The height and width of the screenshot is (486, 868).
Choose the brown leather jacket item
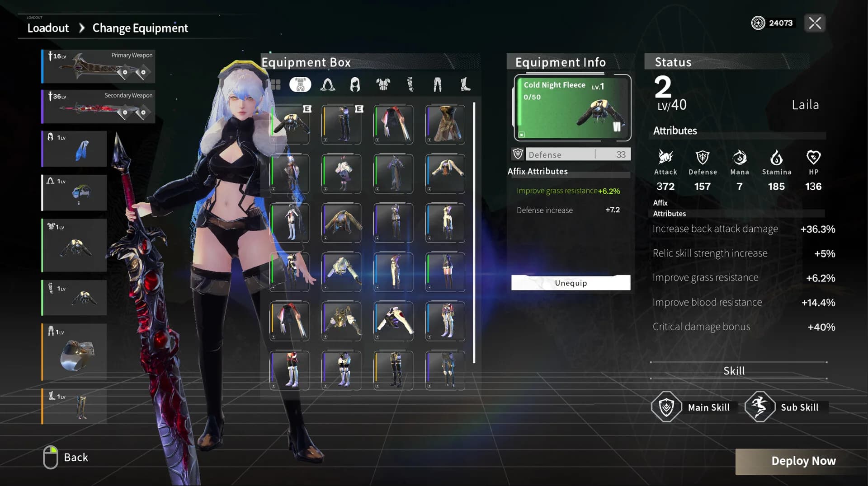point(342,223)
